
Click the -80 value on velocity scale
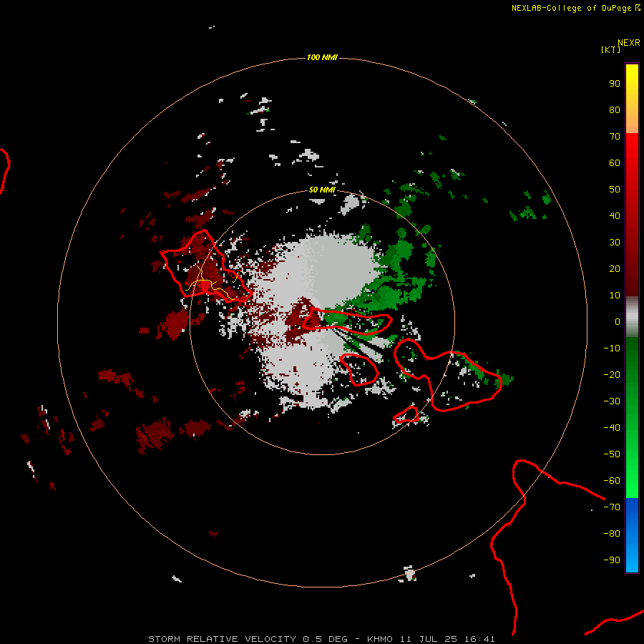(x=612, y=534)
